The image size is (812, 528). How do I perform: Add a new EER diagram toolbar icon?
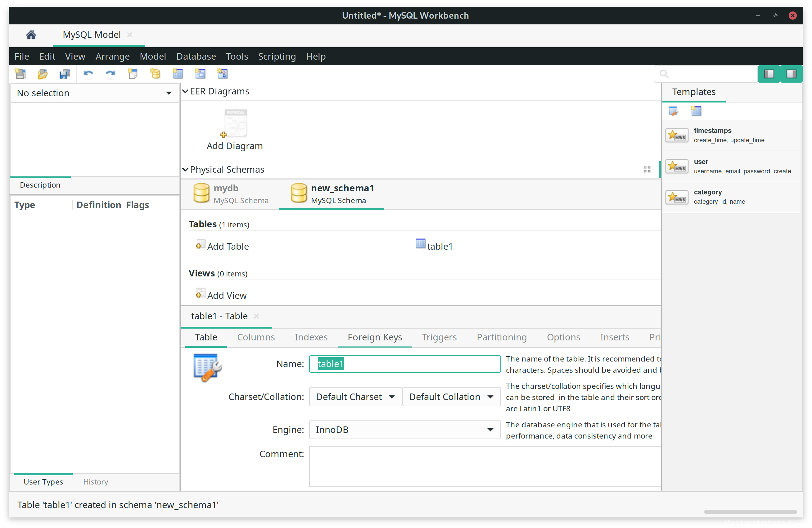133,74
